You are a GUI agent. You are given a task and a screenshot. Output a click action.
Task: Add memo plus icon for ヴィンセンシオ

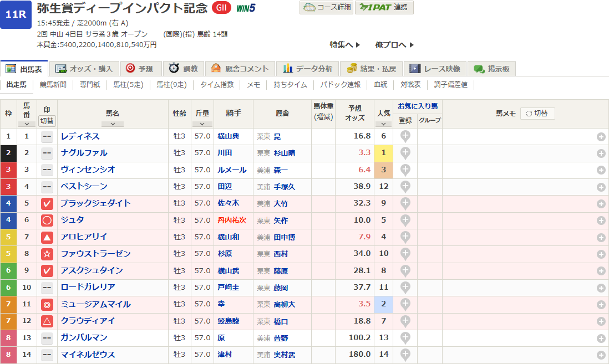[601, 170]
